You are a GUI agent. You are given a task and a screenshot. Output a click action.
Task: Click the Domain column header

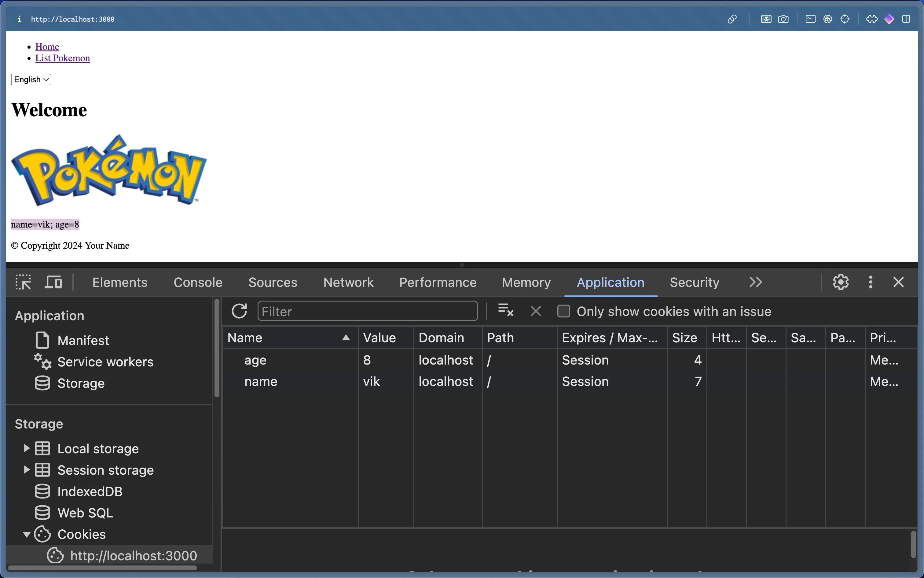[x=448, y=338]
